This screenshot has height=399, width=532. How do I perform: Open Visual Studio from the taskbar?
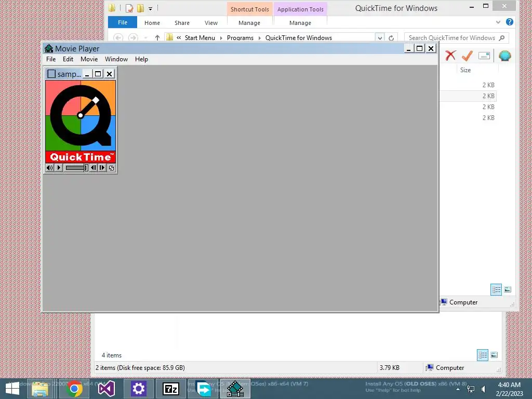click(106, 389)
